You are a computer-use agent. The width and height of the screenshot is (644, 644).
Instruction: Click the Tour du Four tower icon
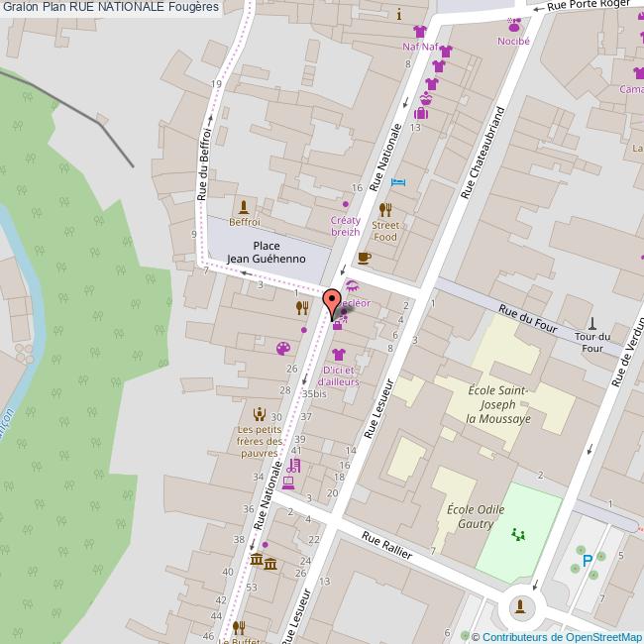pyautogui.click(x=592, y=322)
